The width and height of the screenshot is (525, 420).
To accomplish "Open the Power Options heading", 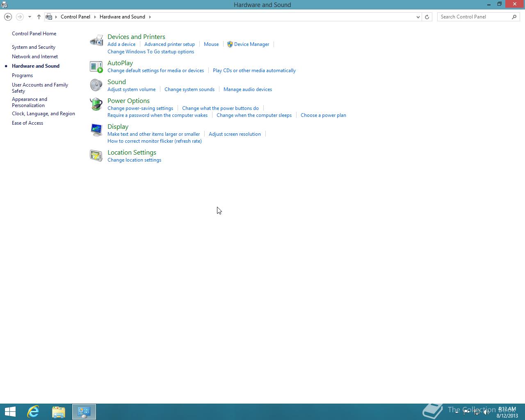I will coord(128,101).
